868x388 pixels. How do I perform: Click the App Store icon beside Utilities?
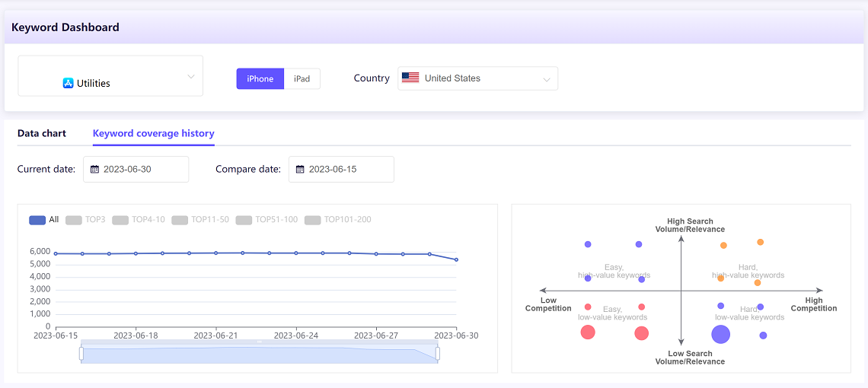pos(68,84)
